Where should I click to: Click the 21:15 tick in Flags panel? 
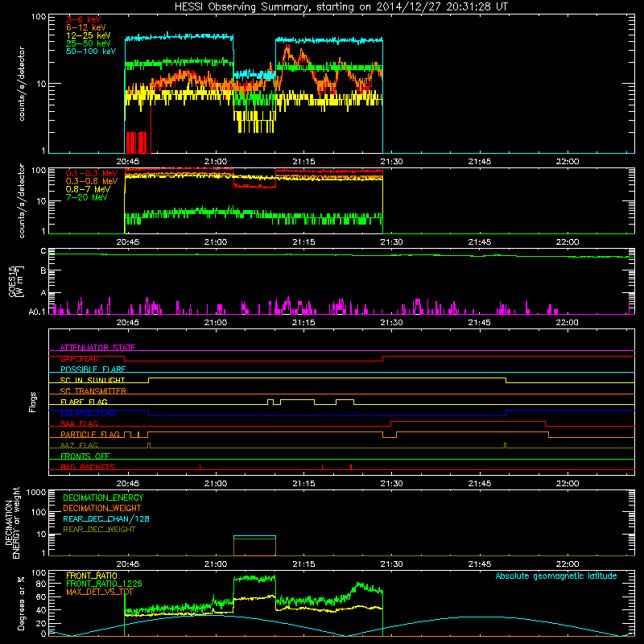click(303, 484)
